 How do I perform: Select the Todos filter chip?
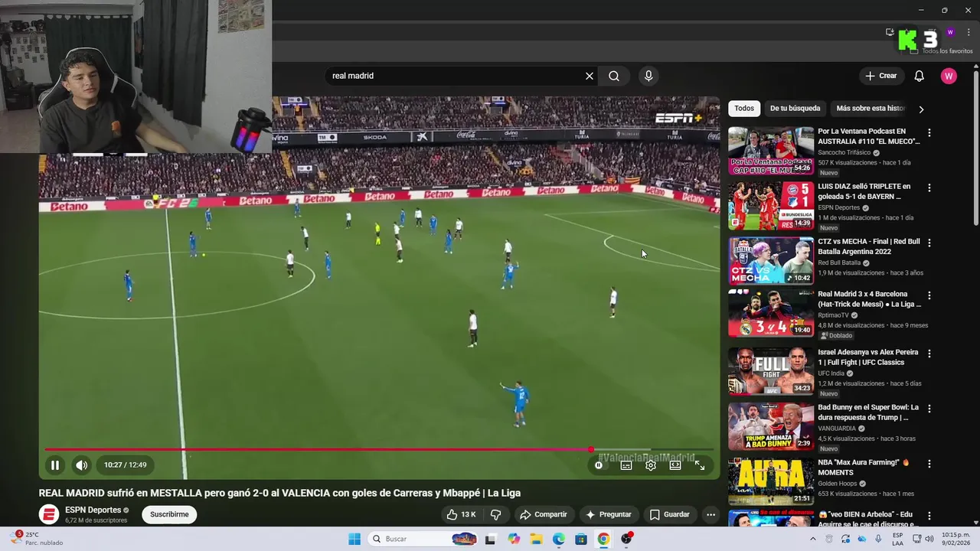pos(744,108)
